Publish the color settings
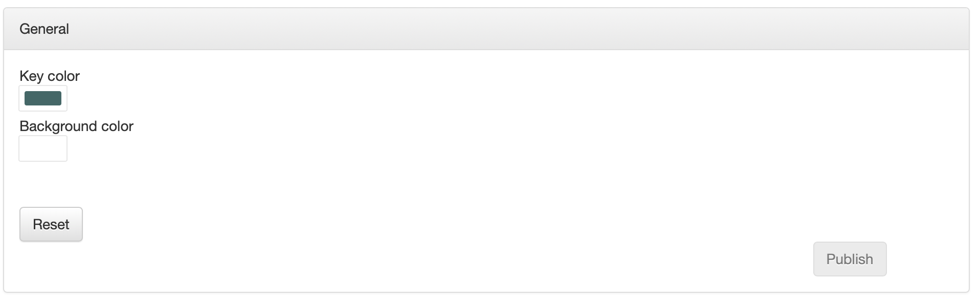Viewport: 980px width, 301px height. [x=850, y=259]
